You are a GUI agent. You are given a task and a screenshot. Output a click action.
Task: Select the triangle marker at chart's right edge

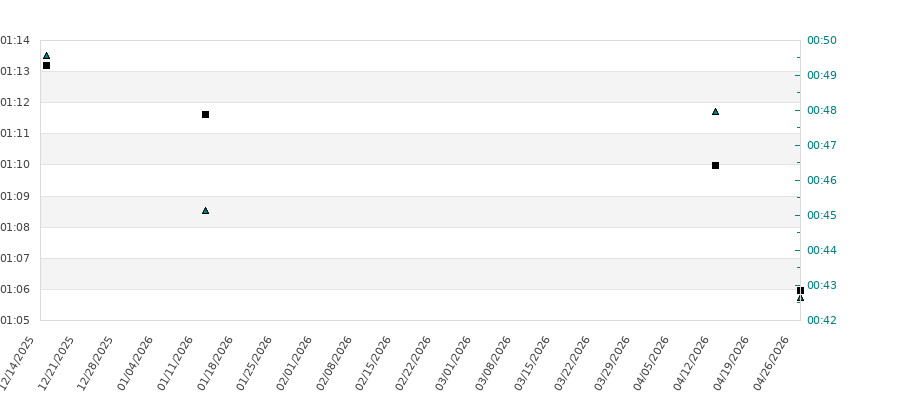[x=800, y=298]
